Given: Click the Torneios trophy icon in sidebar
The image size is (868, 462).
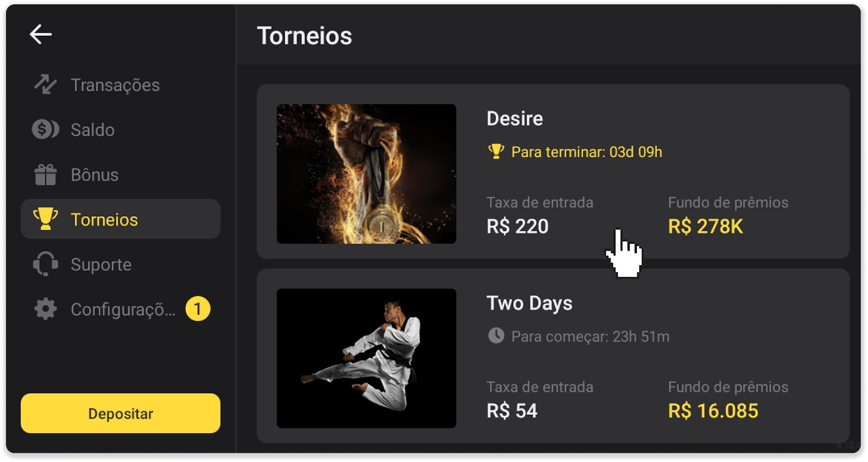Looking at the screenshot, I should pyautogui.click(x=46, y=219).
